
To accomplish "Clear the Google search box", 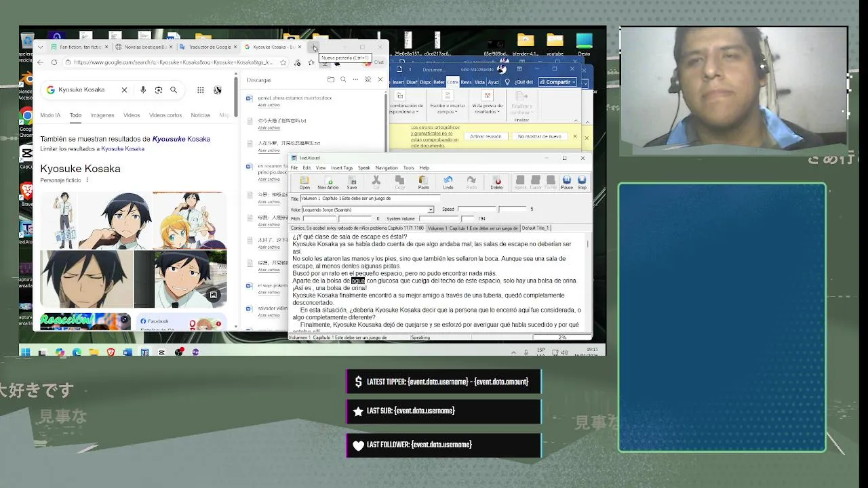I will [124, 89].
